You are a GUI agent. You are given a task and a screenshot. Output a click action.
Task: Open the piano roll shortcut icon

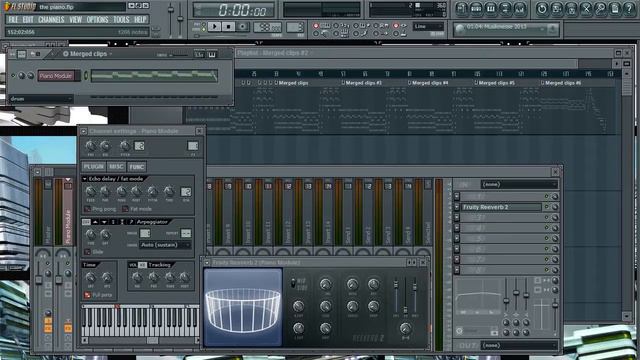click(x=491, y=9)
